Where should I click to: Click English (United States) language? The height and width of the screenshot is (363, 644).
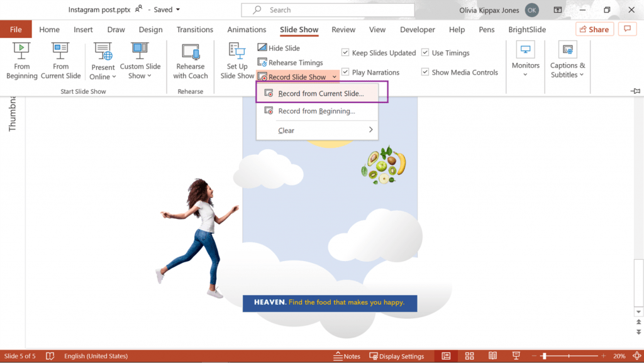click(96, 356)
